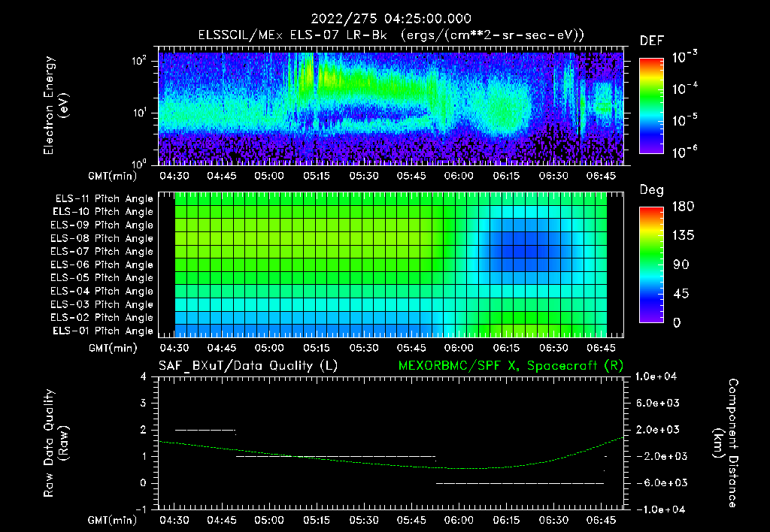This screenshot has width=770, height=532.
Task: Click the SAF_BXuT/Data Quality (L) legend title
Action: click(x=248, y=366)
